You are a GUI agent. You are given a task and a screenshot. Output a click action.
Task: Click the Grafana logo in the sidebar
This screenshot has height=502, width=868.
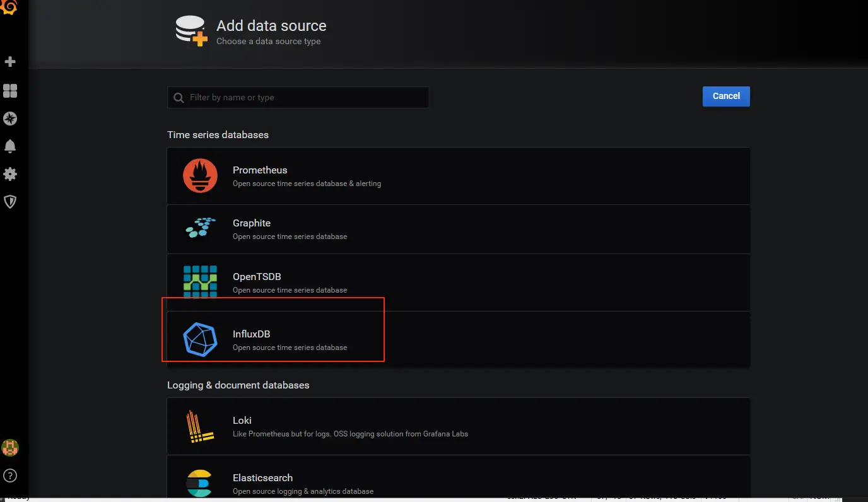(x=9, y=8)
